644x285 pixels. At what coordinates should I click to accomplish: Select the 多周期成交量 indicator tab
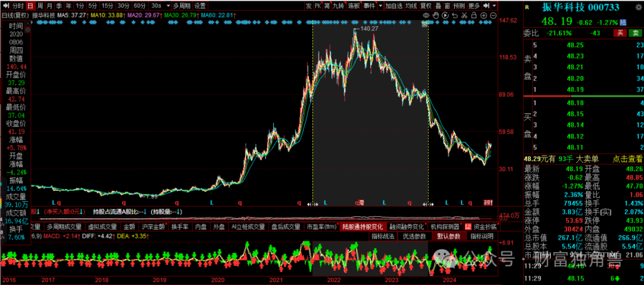pyautogui.click(x=64, y=227)
